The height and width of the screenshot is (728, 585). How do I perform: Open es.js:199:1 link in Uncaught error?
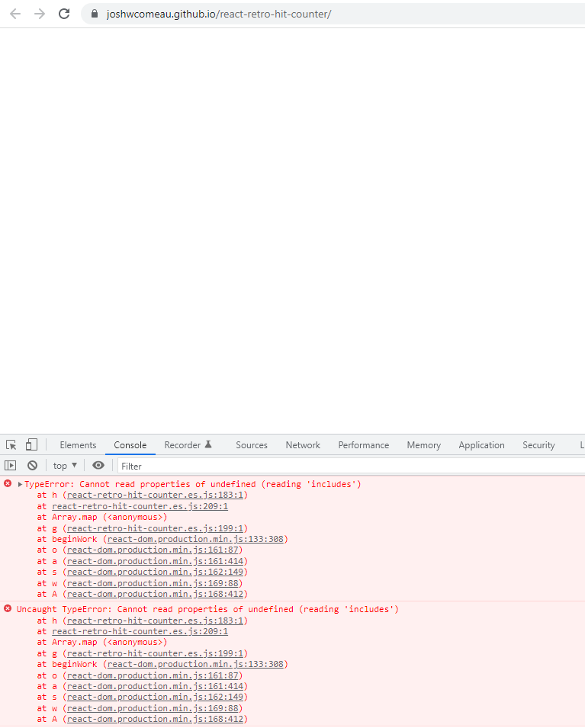pyautogui.click(x=155, y=653)
